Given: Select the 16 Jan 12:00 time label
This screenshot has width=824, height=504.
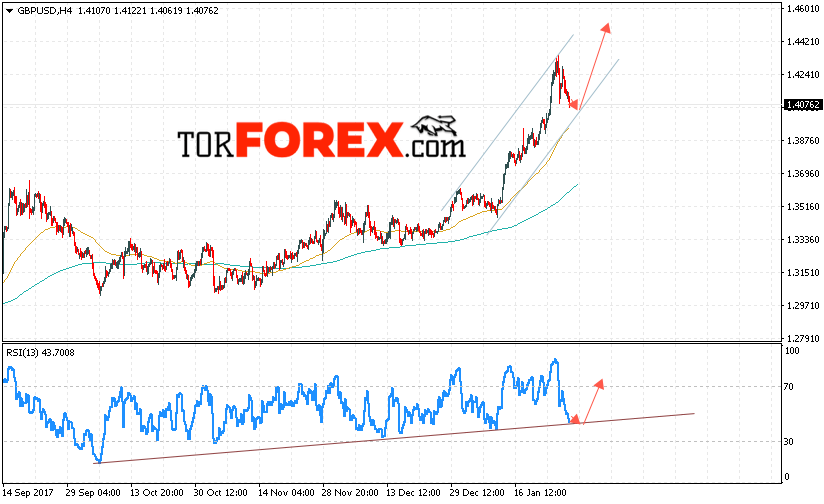Looking at the screenshot, I should 540,493.
